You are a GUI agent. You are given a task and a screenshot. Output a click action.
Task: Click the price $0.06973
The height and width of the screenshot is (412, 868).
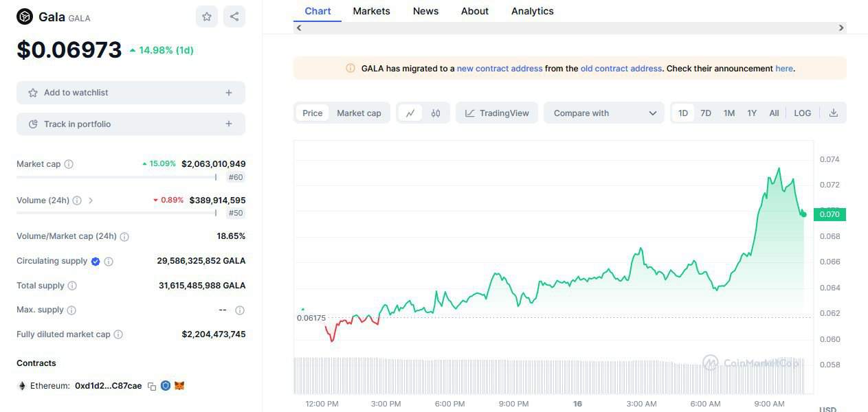tap(69, 49)
